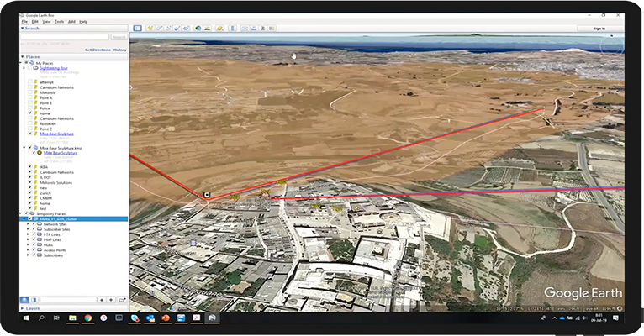Expand the Network Sites folder
This screenshot has height=336, width=644.
pyautogui.click(x=29, y=224)
